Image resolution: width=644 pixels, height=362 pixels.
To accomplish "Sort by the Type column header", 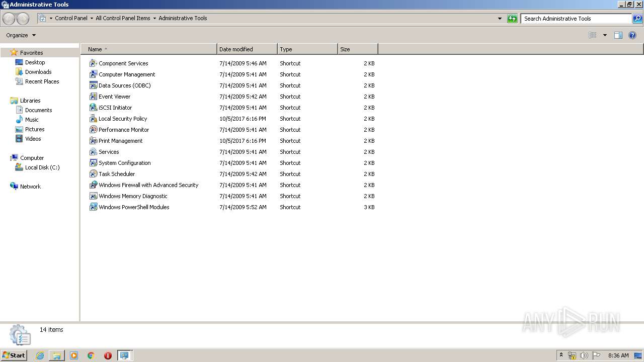I will [307, 49].
